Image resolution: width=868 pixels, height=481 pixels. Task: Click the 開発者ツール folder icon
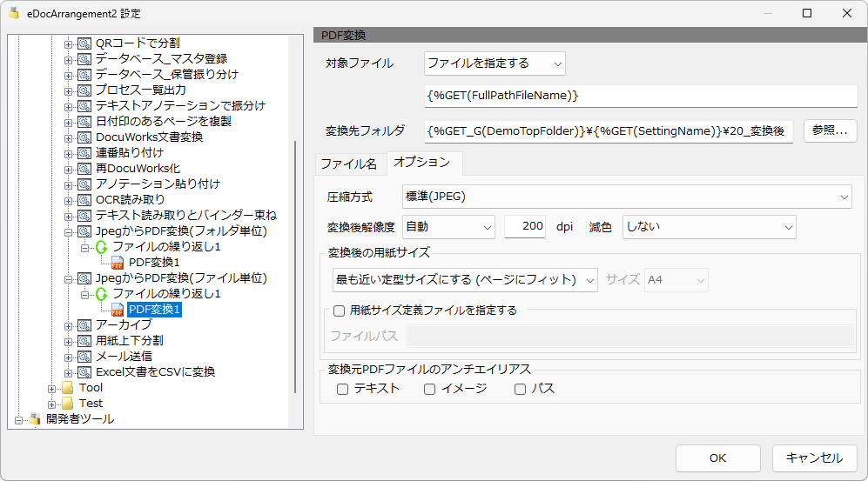click(35, 419)
